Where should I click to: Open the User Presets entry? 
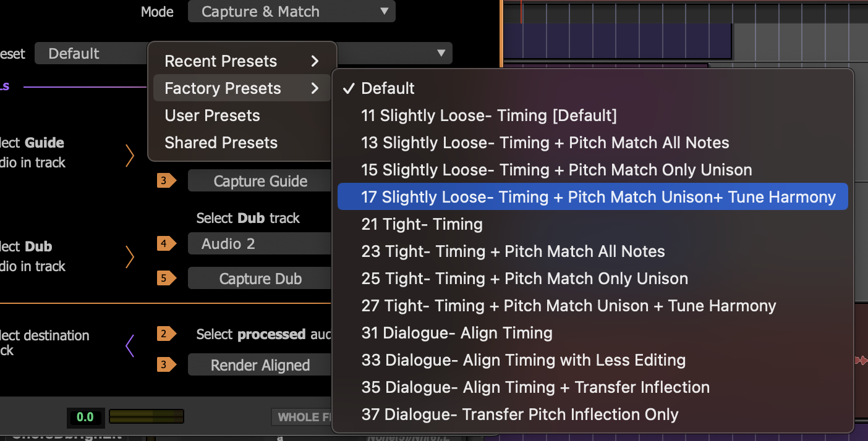pyautogui.click(x=212, y=115)
